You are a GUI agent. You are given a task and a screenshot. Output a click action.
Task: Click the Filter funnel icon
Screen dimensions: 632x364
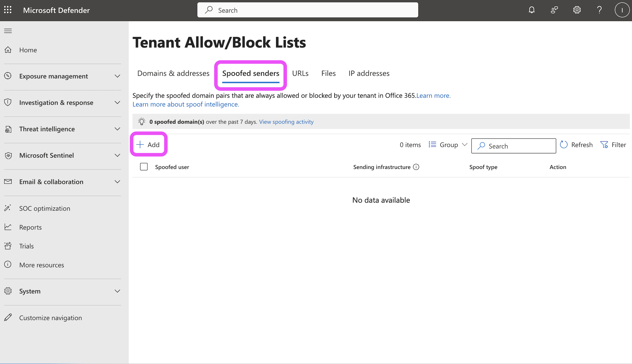click(604, 145)
